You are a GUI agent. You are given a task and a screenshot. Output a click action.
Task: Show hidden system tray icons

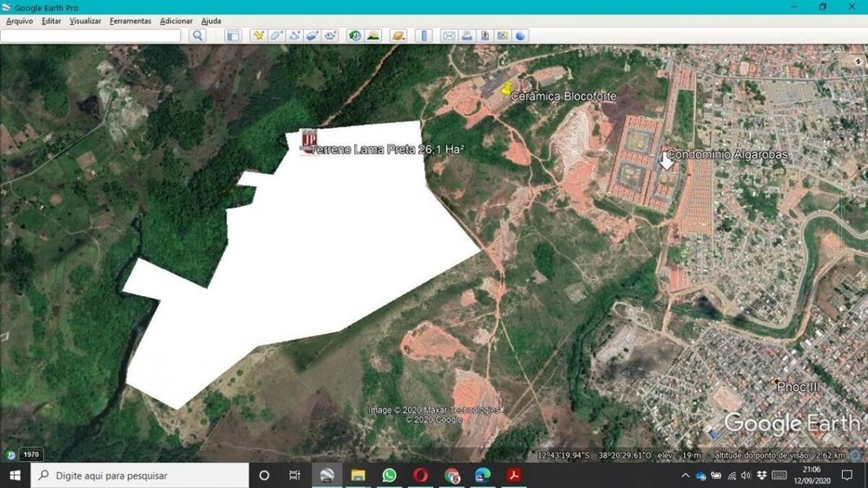pyautogui.click(x=685, y=475)
